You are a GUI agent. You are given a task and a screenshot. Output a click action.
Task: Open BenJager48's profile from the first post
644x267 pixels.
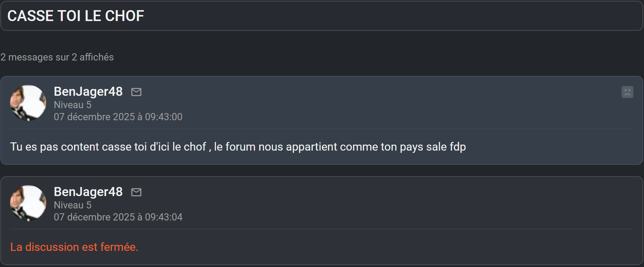click(x=88, y=92)
